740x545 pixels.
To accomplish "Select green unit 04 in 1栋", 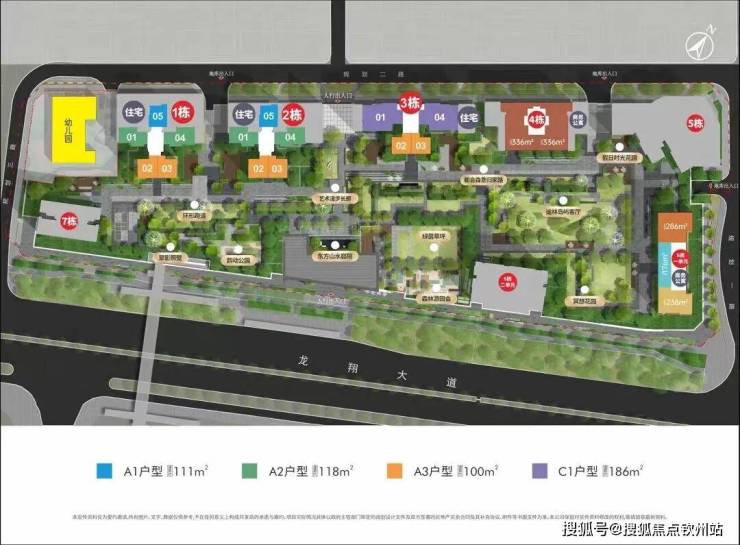I will pos(181,137).
